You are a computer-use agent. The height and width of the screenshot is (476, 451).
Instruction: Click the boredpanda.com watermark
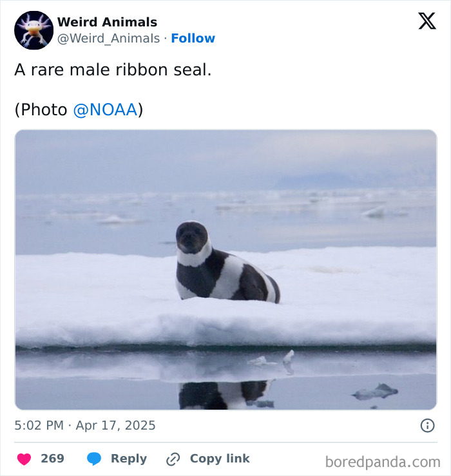point(383,462)
